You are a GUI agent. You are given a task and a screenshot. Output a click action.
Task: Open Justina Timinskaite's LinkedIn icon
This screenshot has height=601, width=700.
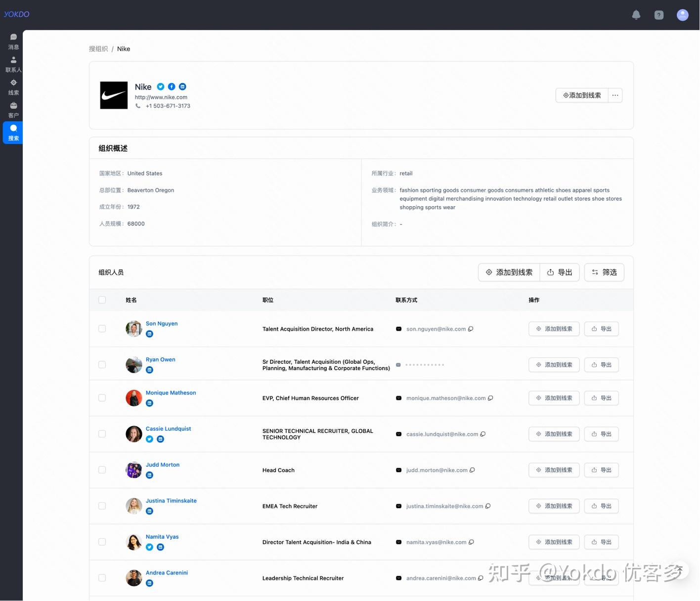tap(150, 512)
